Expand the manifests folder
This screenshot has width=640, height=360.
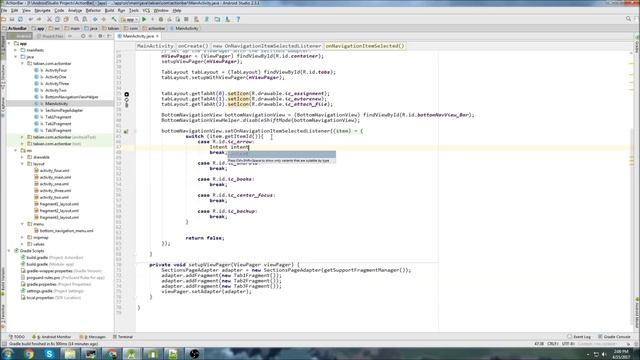[x=16, y=50]
